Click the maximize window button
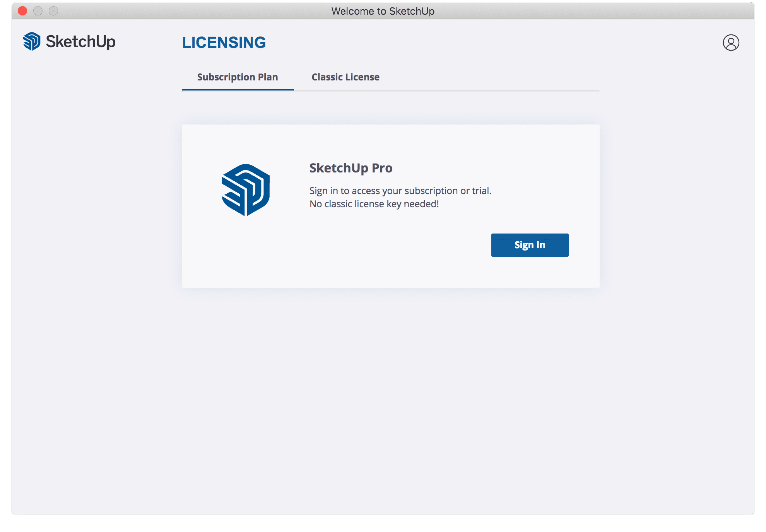The height and width of the screenshot is (532, 766). pyautogui.click(x=53, y=11)
